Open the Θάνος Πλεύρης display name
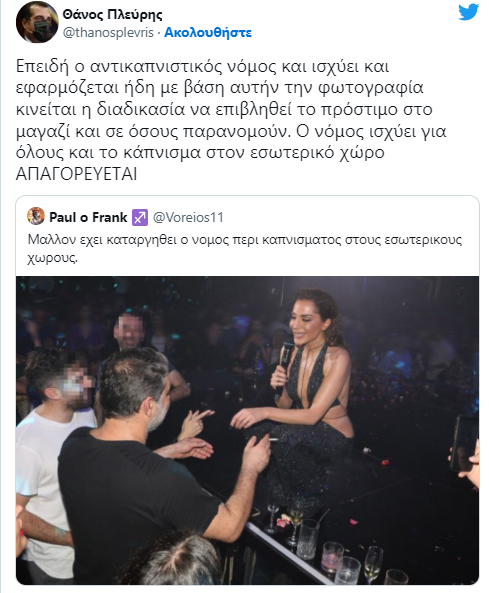This screenshot has height=593, width=489. (x=112, y=14)
